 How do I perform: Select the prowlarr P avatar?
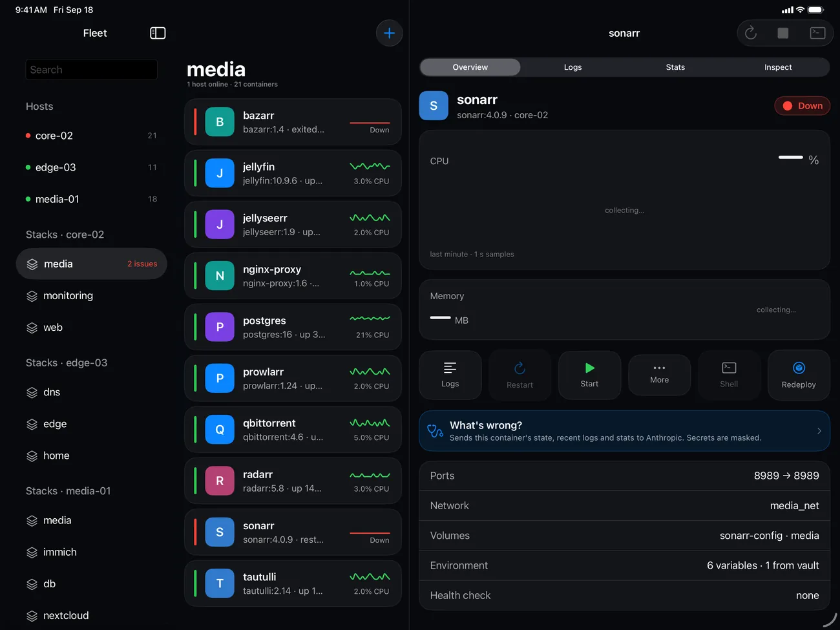(x=220, y=378)
